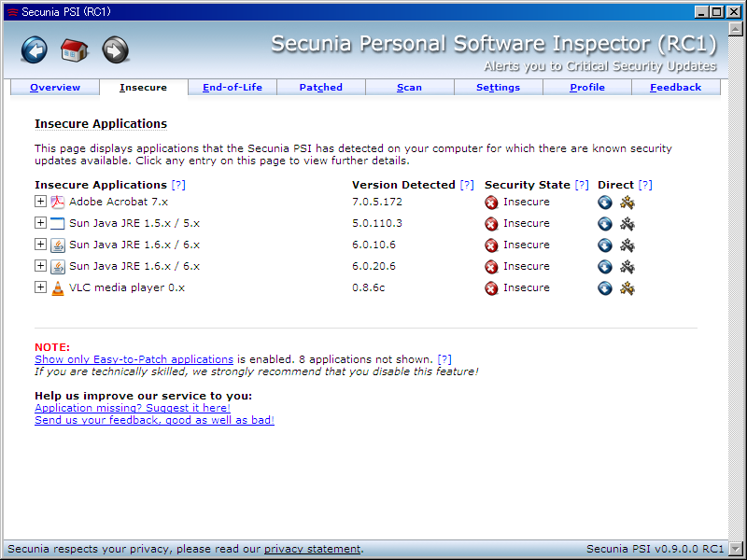Click red insecure status icon for Java 5.0.110.3
The height and width of the screenshot is (560, 747).
491,224
